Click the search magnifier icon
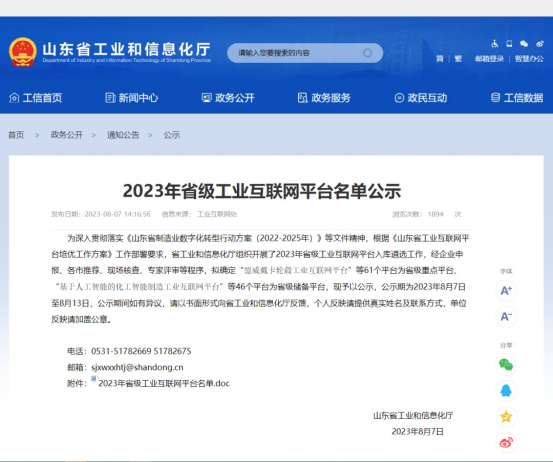 click(x=367, y=53)
